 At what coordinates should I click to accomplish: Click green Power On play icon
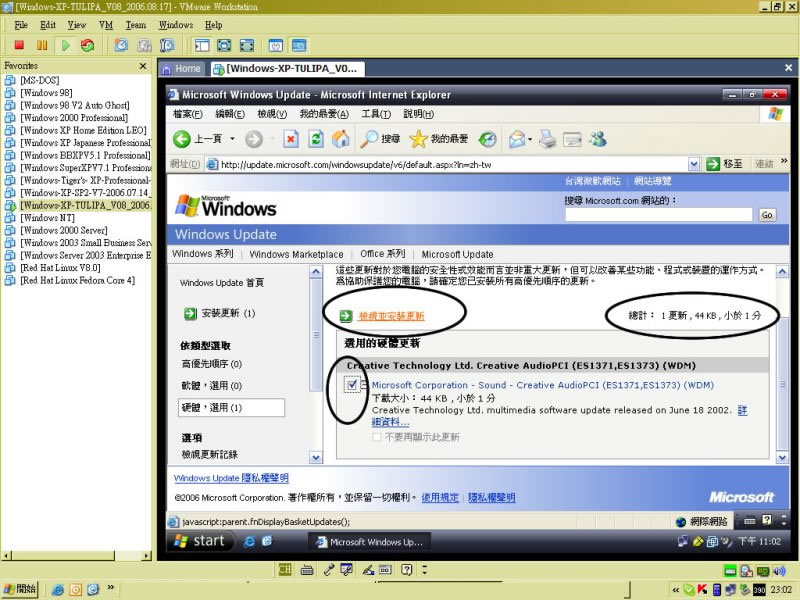point(65,45)
